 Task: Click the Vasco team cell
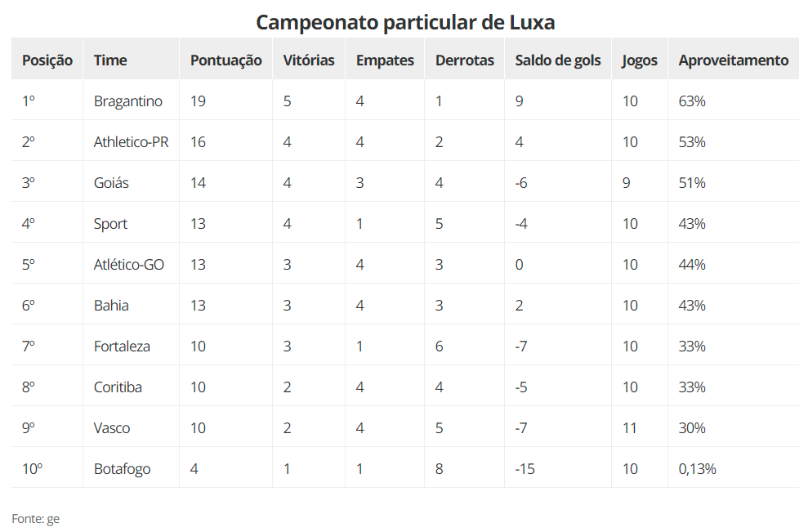coord(112,428)
